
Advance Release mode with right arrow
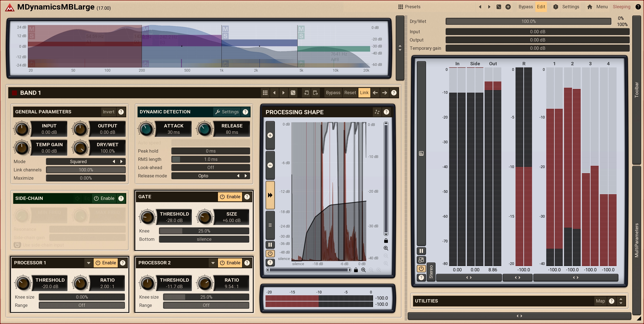[246, 176]
